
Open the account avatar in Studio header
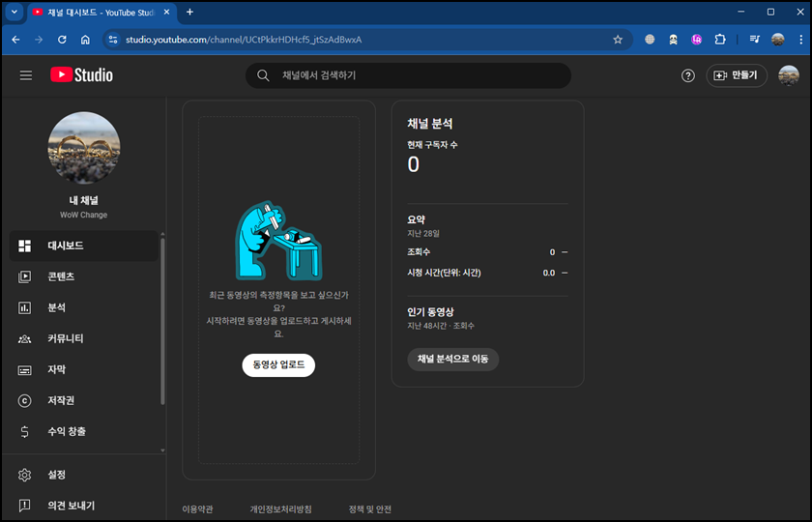click(x=788, y=75)
